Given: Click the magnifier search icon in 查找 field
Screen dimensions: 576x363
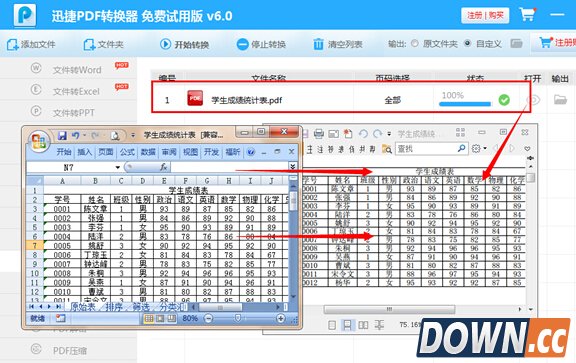Looking at the screenshot, I should 461,148.
